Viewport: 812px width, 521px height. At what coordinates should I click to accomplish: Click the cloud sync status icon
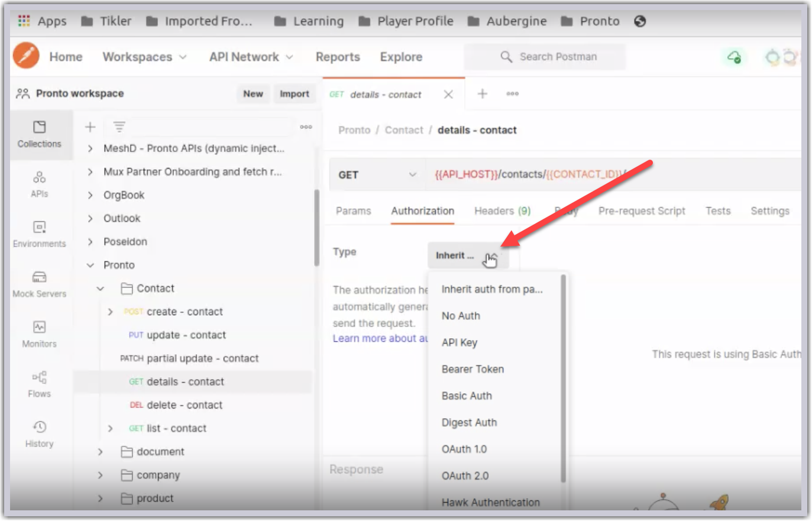(734, 57)
